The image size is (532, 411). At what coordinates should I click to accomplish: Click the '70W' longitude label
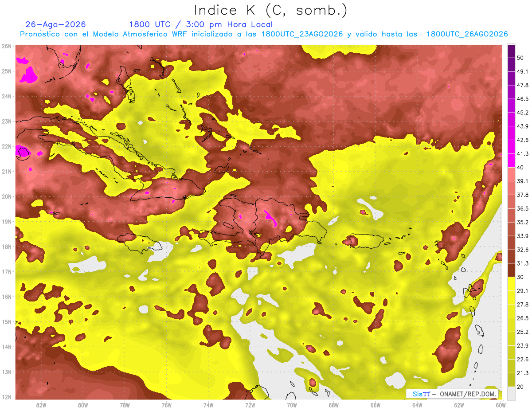(x=292, y=405)
